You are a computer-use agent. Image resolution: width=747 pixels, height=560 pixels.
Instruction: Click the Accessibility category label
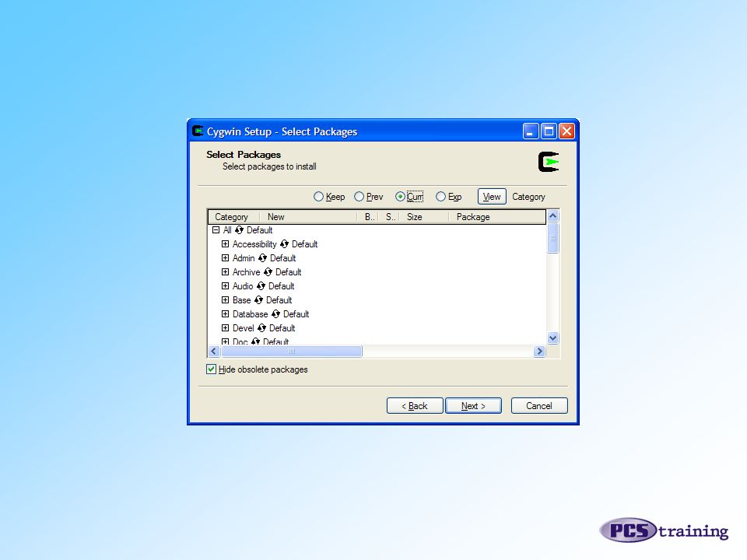254,243
